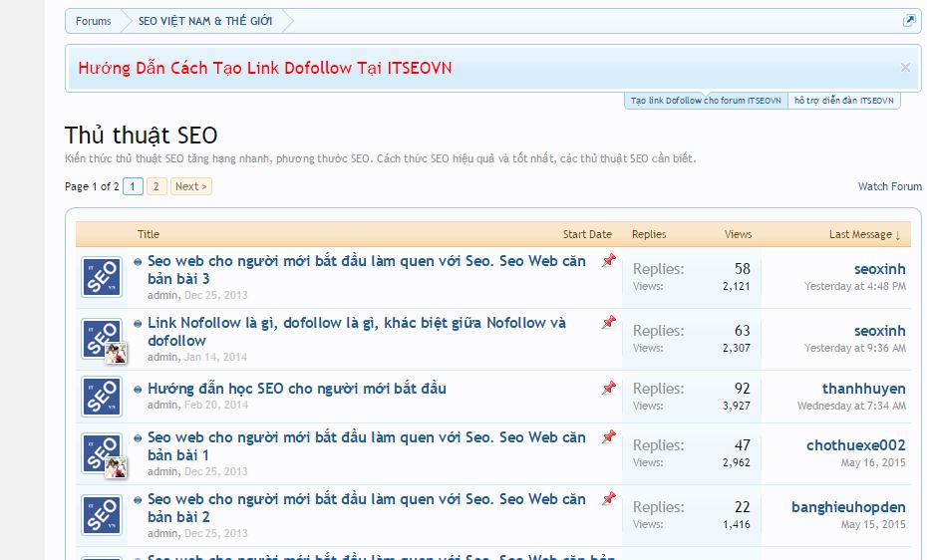Click the 'Thủ thuật SEO' forum heading
This screenshot has height=560, width=927.
point(142,136)
